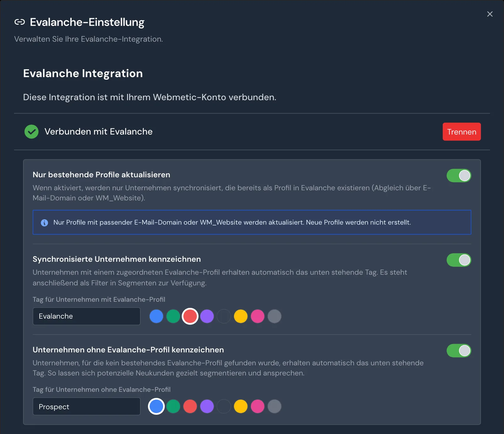Click the info icon in the blue notice
504x434 pixels.
44,223
